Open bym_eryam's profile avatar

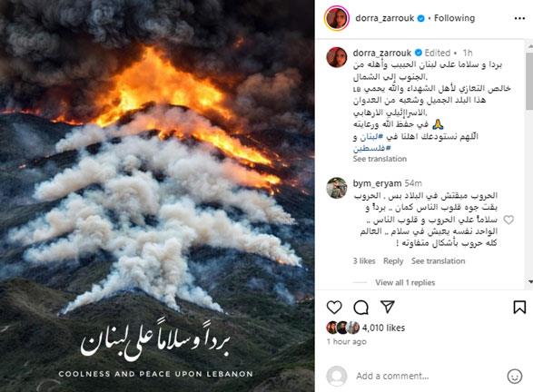(x=337, y=188)
